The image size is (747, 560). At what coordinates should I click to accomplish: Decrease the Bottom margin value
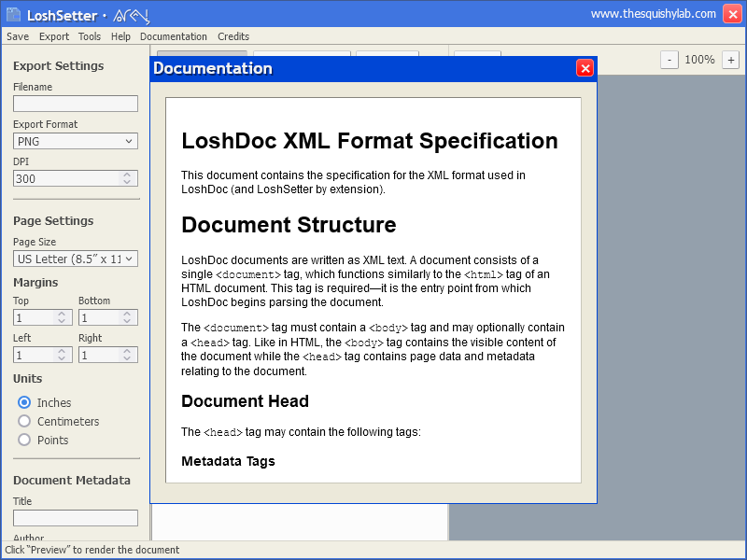click(x=127, y=321)
